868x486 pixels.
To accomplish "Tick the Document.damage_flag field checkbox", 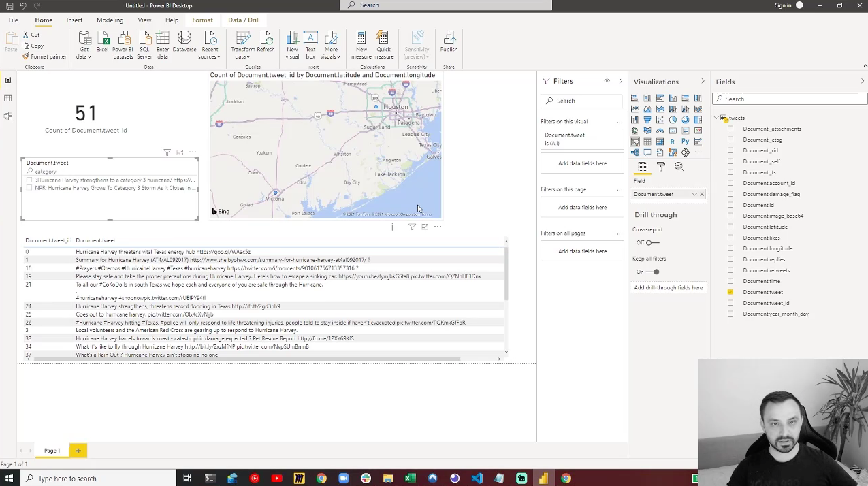I will tap(730, 194).
